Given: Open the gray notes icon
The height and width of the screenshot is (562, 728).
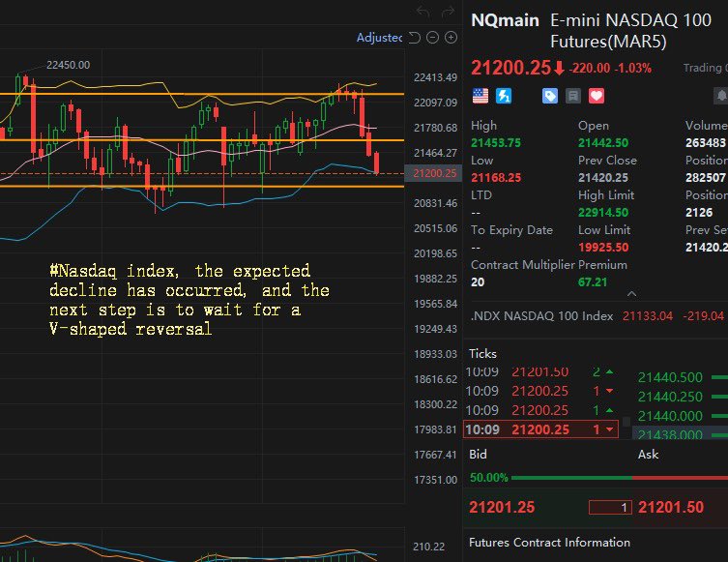Looking at the screenshot, I should point(573,96).
